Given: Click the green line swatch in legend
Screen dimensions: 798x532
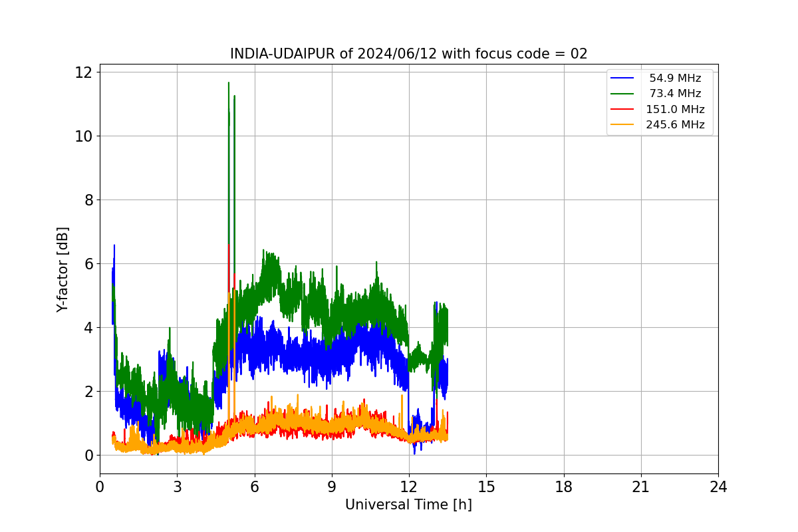Looking at the screenshot, I should click(x=622, y=94).
